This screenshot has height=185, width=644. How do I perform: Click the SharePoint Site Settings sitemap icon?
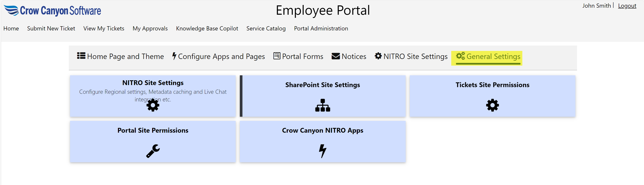click(323, 105)
